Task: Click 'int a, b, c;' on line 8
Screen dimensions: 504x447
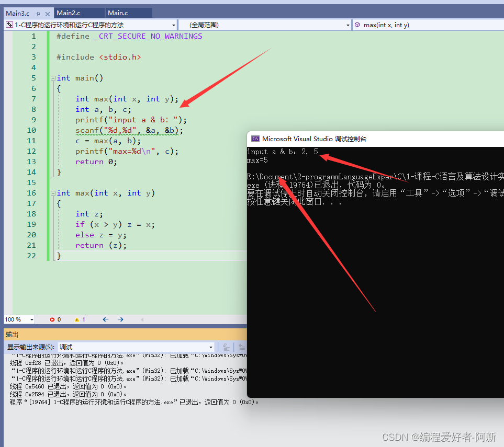Action: 103,109
